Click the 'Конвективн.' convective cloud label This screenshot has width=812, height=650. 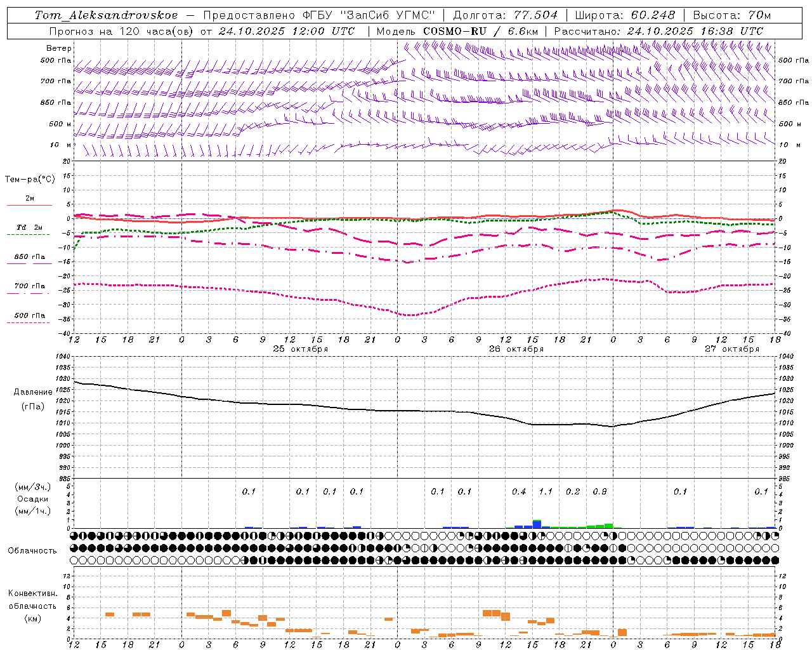click(x=32, y=594)
